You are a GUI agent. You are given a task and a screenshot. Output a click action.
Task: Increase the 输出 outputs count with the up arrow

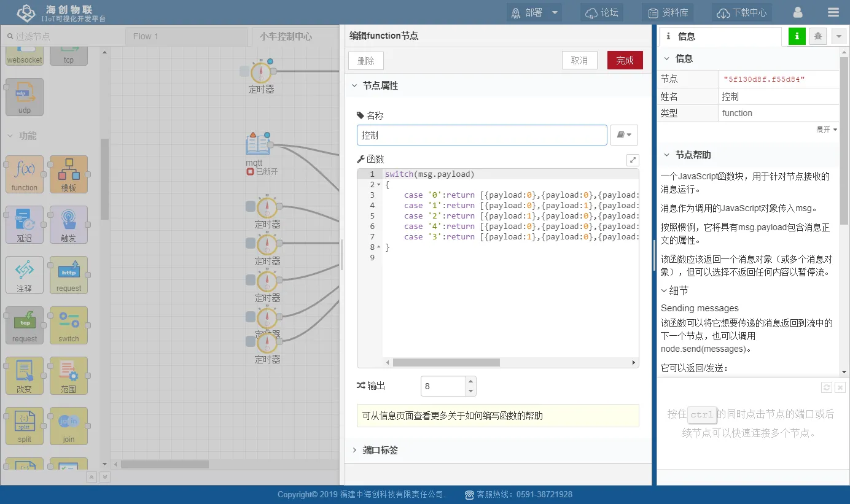pyautogui.click(x=471, y=381)
